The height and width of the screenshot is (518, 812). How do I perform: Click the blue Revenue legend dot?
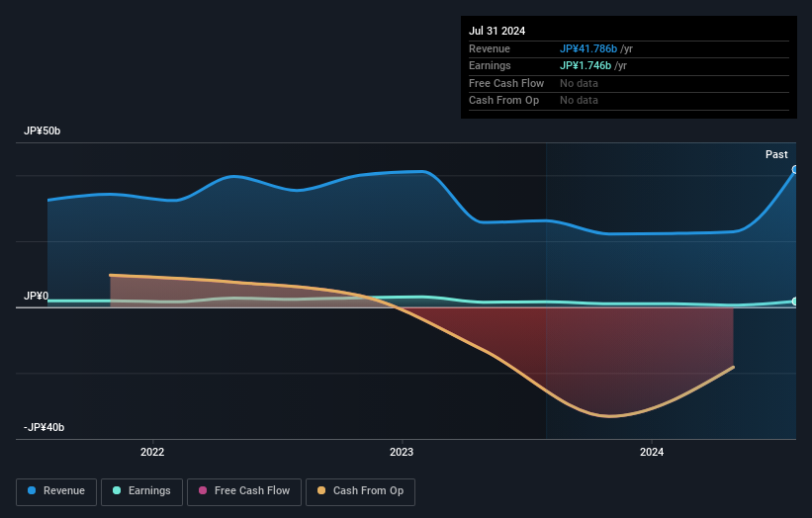click(x=32, y=490)
